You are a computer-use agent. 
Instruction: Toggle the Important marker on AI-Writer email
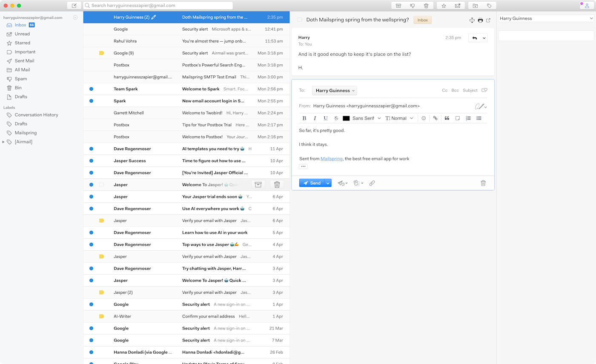pos(101,316)
